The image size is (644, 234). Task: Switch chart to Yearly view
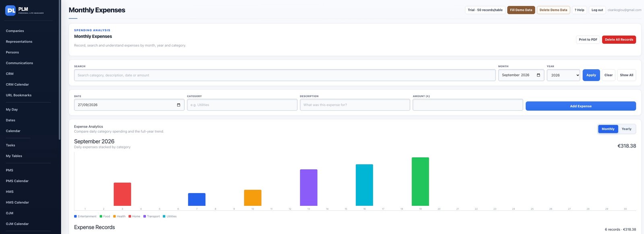tap(626, 129)
